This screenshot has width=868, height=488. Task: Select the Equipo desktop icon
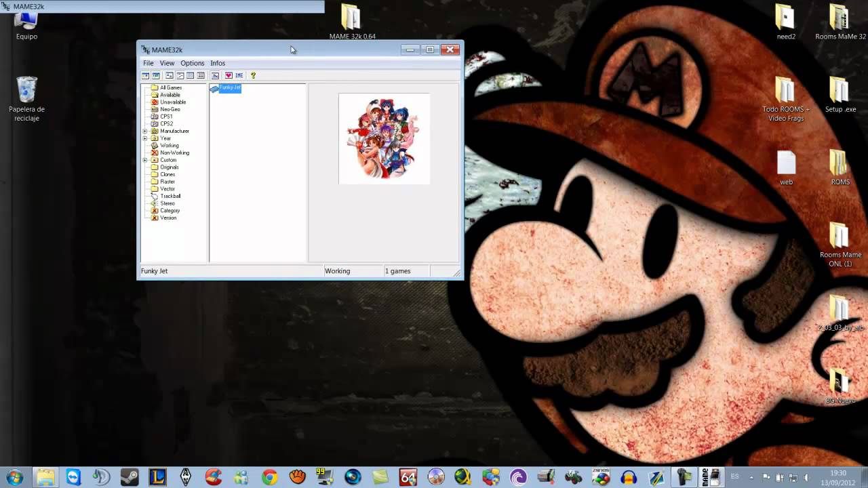[x=26, y=27]
